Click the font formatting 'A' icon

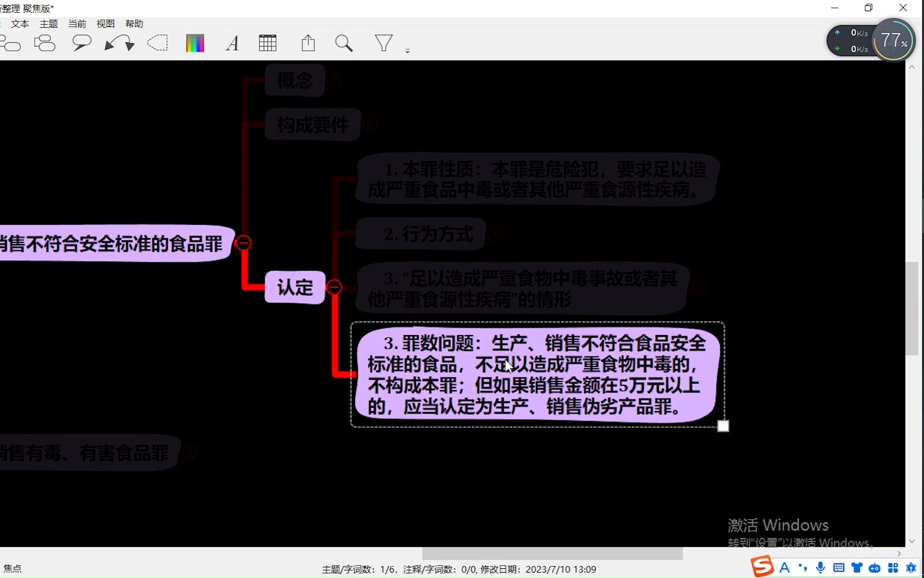pyautogui.click(x=232, y=43)
